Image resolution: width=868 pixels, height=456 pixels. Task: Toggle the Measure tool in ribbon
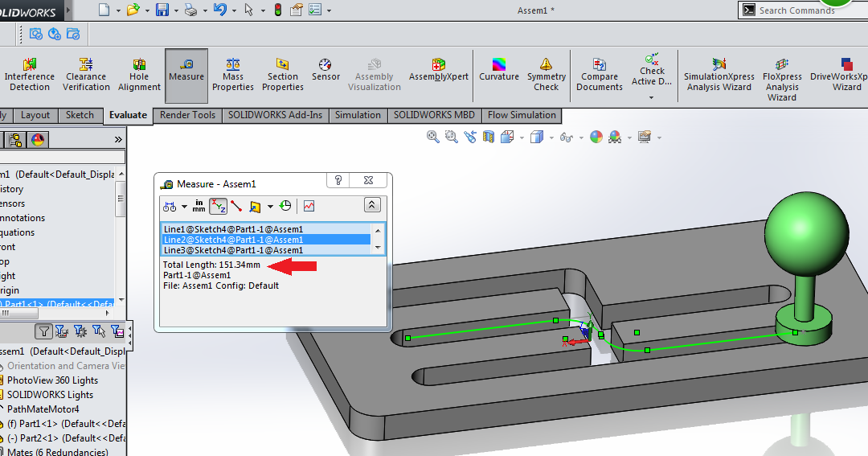[x=186, y=76]
